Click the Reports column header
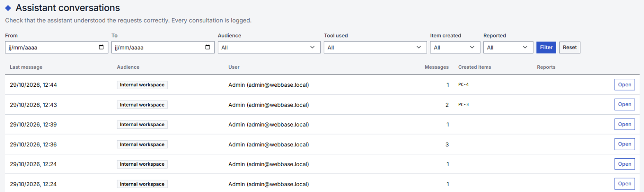This screenshot has width=644, height=192. click(x=546, y=67)
